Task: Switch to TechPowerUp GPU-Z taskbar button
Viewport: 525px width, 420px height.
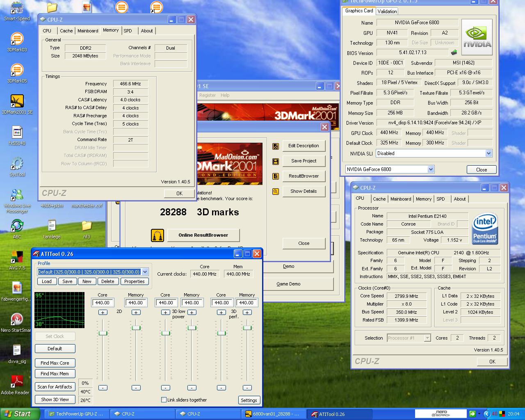Action: (x=77, y=414)
